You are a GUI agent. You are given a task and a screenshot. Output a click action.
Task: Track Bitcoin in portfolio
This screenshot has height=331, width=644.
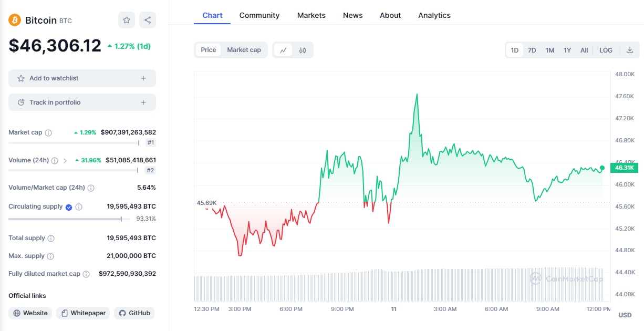[x=82, y=102]
